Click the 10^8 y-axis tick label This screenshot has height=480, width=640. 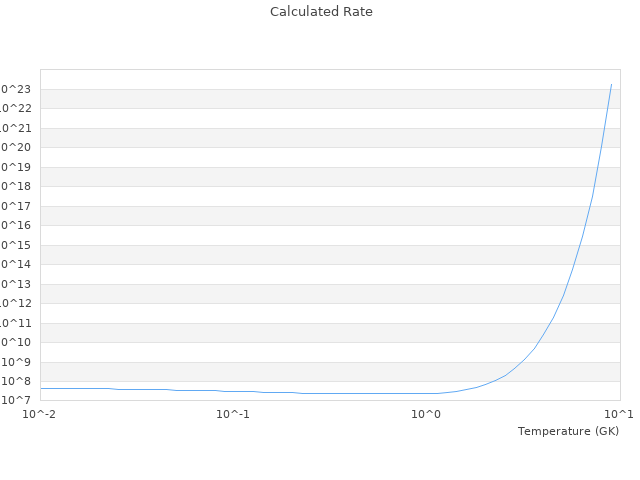coord(19,381)
